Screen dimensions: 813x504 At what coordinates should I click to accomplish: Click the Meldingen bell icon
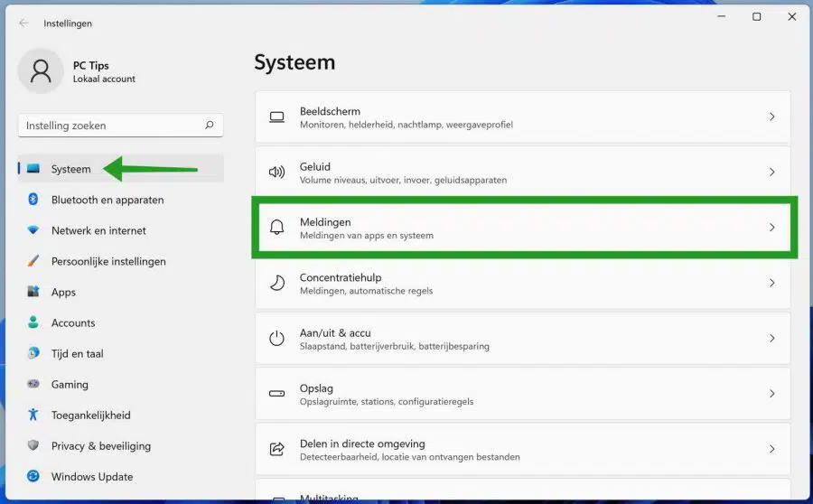pyautogui.click(x=277, y=227)
